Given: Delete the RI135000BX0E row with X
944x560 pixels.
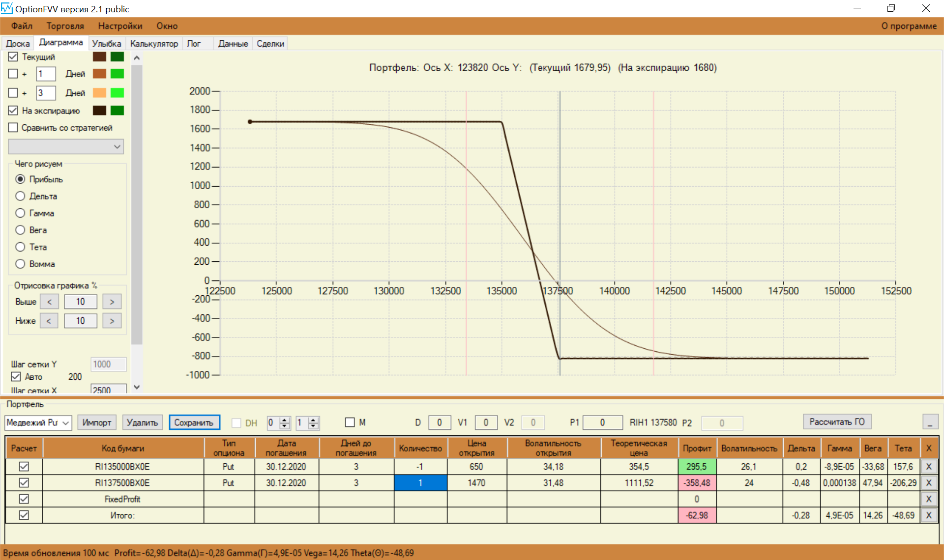Looking at the screenshot, I should point(928,467).
